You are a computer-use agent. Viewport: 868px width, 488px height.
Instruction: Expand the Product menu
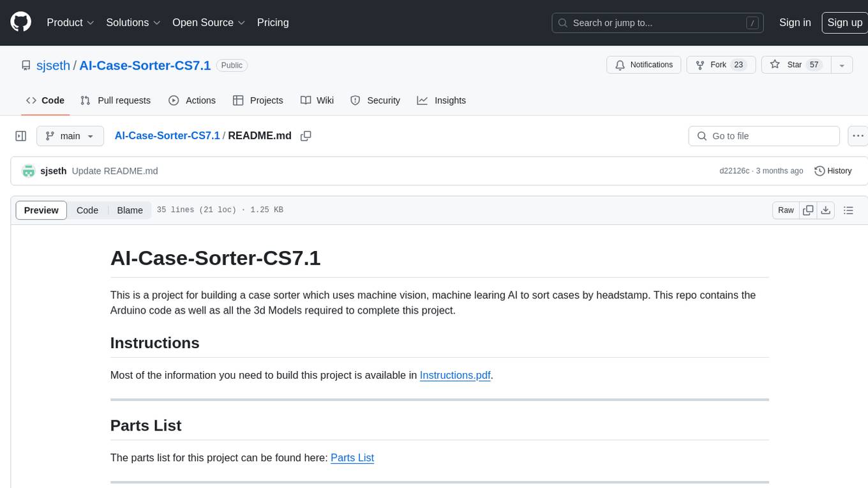[x=70, y=22]
